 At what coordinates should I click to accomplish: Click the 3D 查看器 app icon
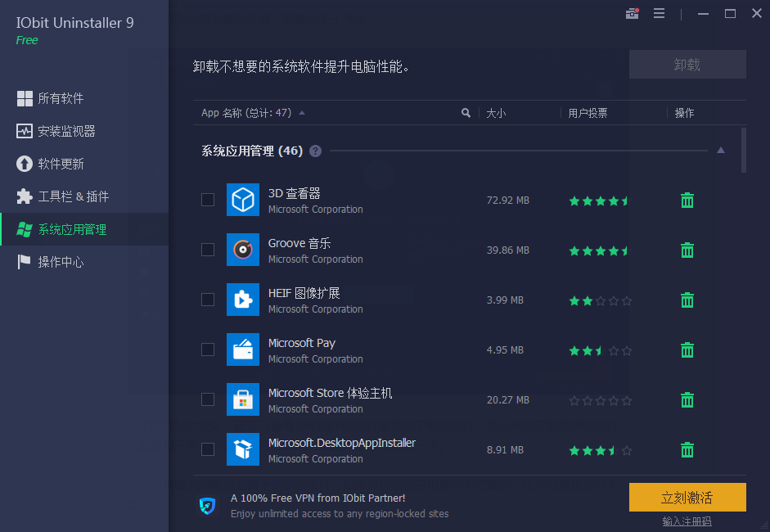click(242, 200)
